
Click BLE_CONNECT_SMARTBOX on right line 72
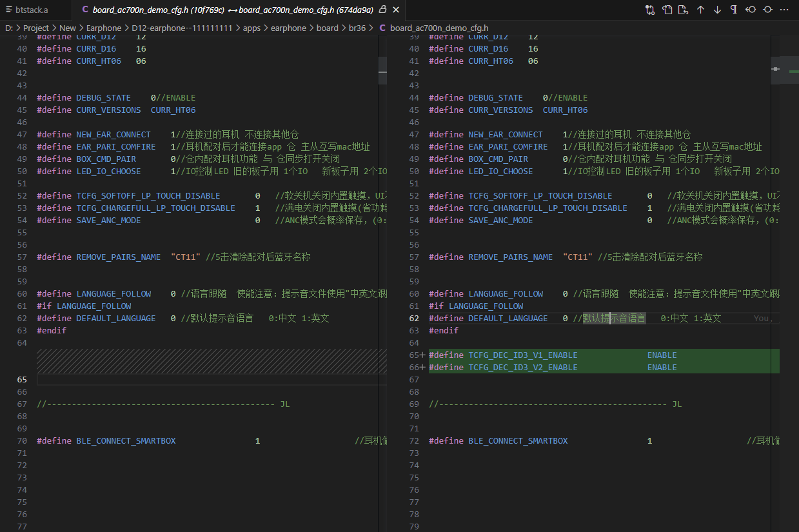pyautogui.click(x=518, y=441)
